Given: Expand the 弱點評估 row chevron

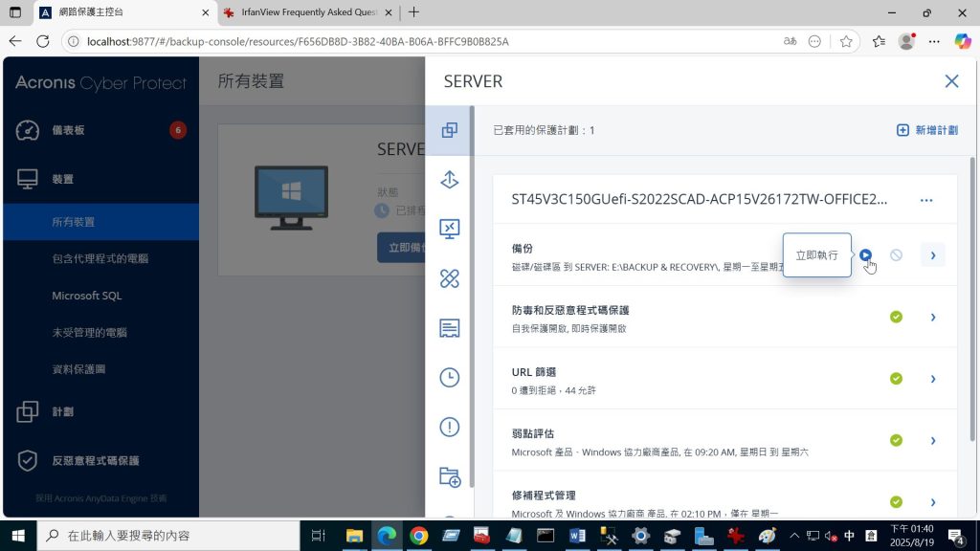Looking at the screenshot, I should [x=933, y=440].
